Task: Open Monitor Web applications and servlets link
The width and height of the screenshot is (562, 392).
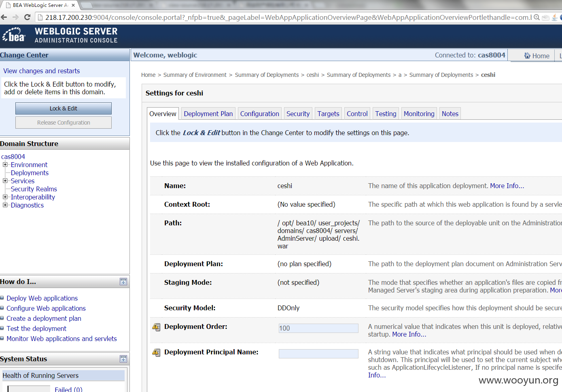Action: (62, 339)
